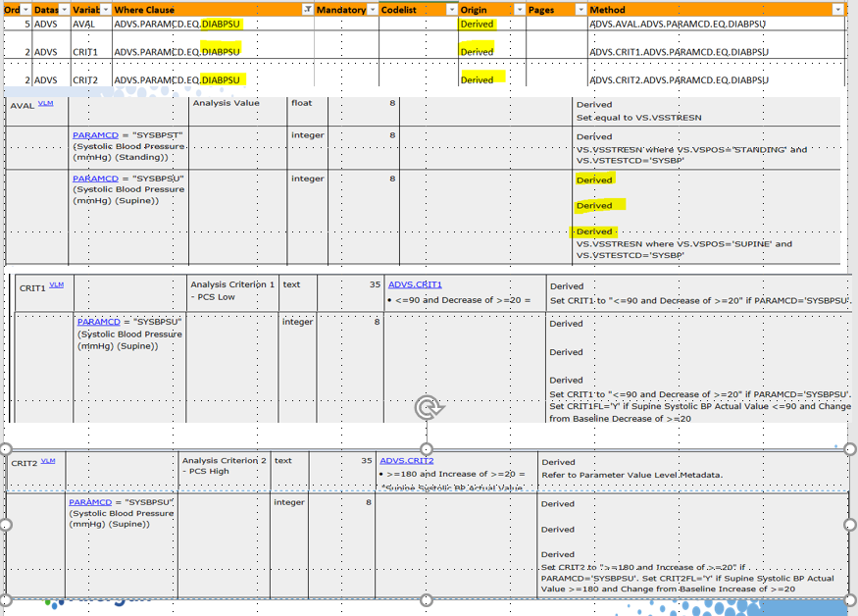Viewport: 858px width, 616px height.
Task: Select highlighted Derived origin cell in spreadsheet AVAL row
Action: tap(492, 25)
